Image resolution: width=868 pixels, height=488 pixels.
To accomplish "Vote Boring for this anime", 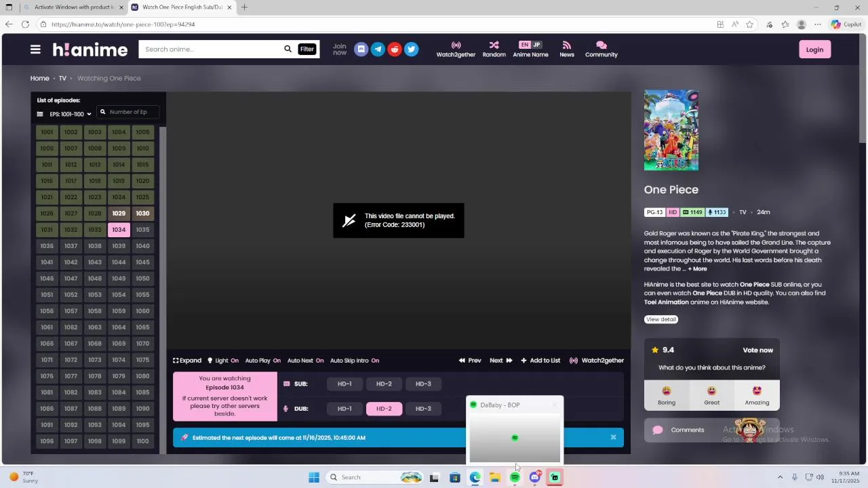I will click(x=667, y=396).
